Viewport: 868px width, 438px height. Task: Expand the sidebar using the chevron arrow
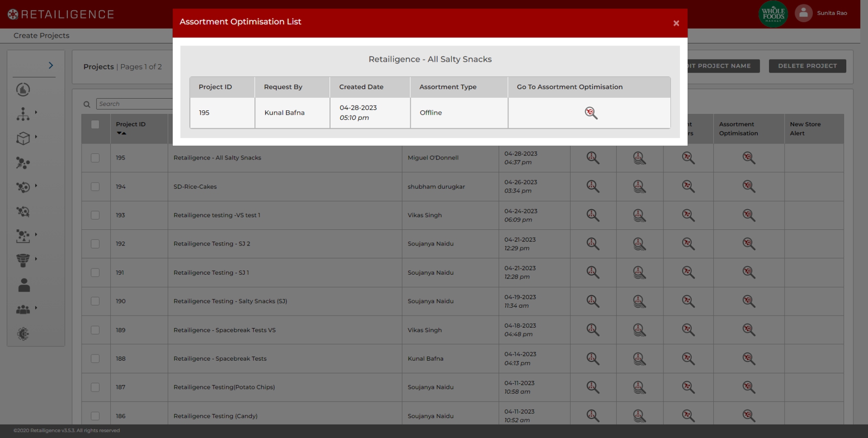(x=51, y=65)
